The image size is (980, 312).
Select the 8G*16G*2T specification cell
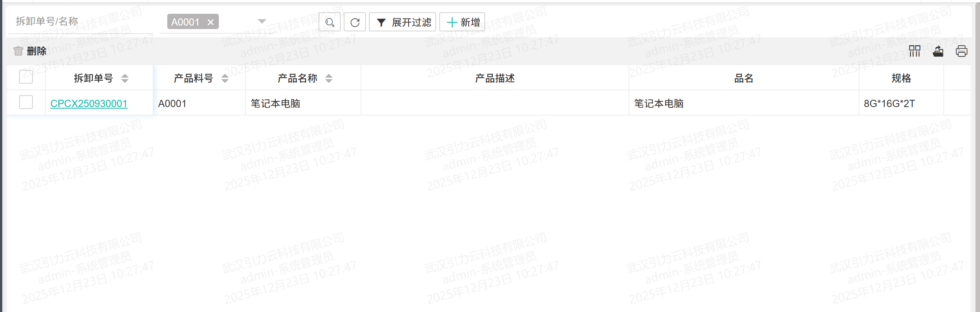(889, 104)
